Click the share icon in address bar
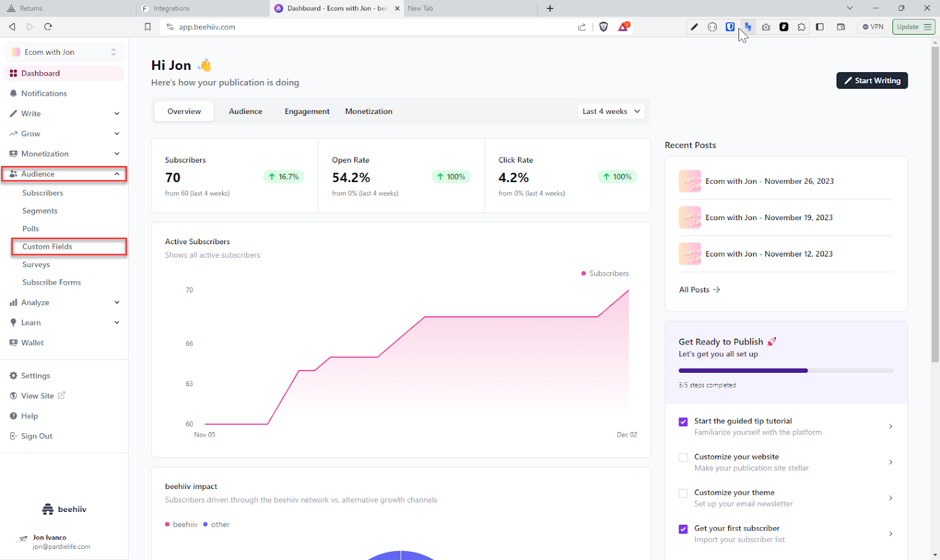Image resolution: width=940 pixels, height=560 pixels. 582,27
